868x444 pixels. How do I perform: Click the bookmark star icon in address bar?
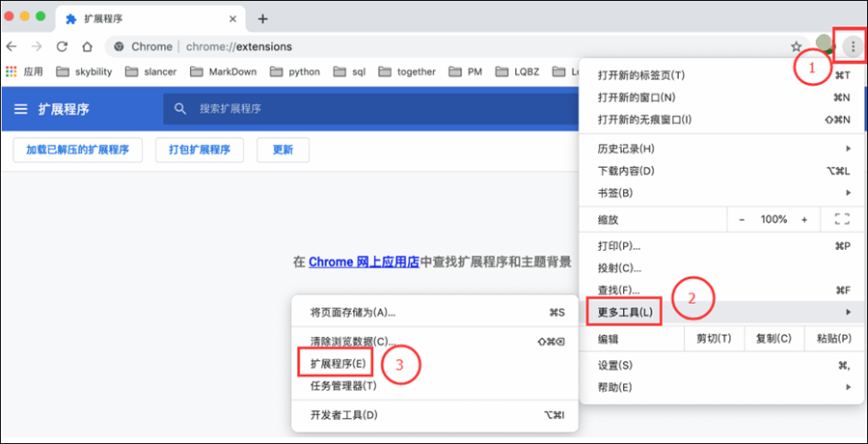point(796,46)
